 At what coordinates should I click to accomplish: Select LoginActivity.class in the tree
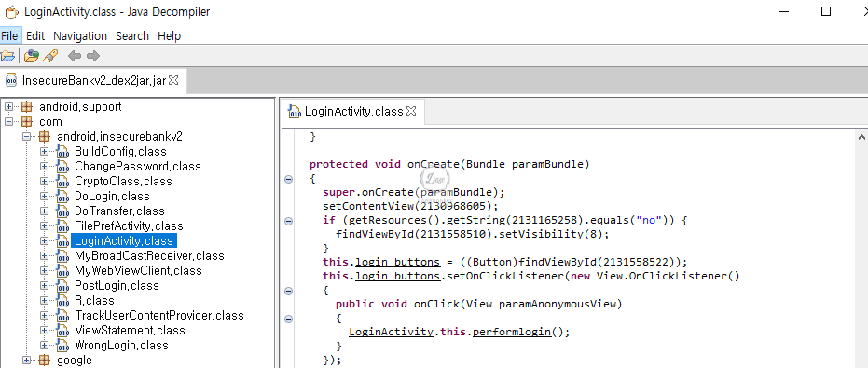[124, 241]
